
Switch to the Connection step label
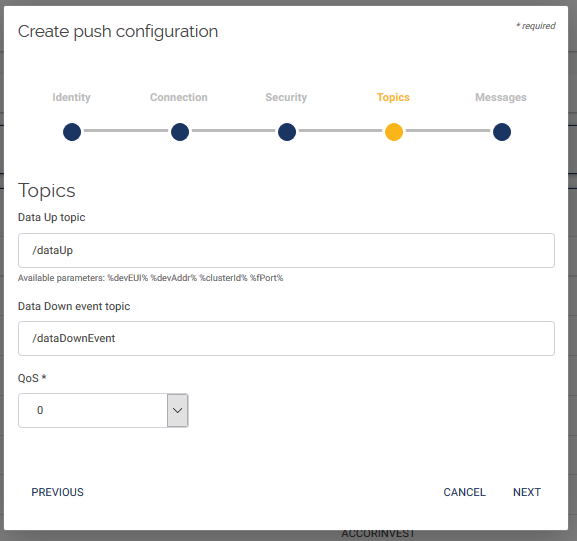[x=179, y=97]
